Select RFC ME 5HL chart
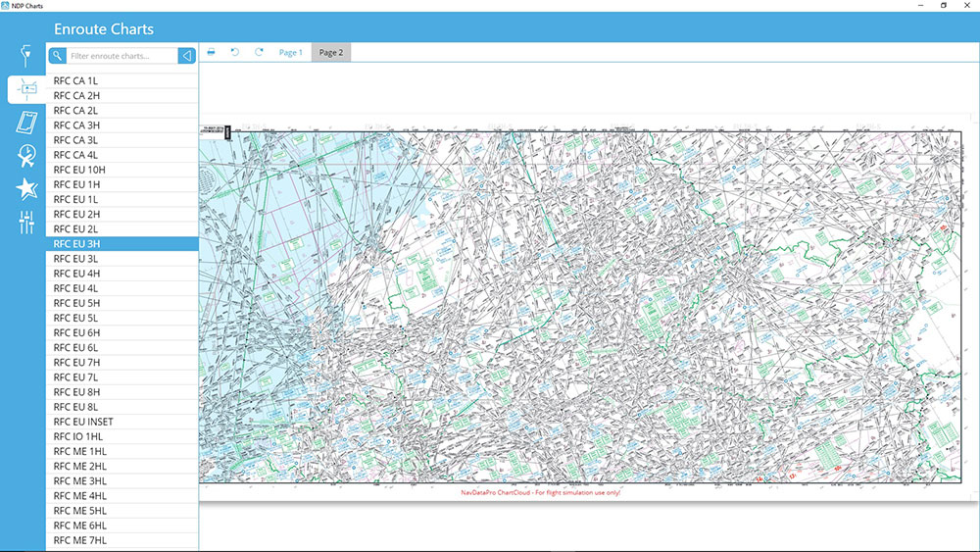This screenshot has height=552, width=980. click(122, 511)
